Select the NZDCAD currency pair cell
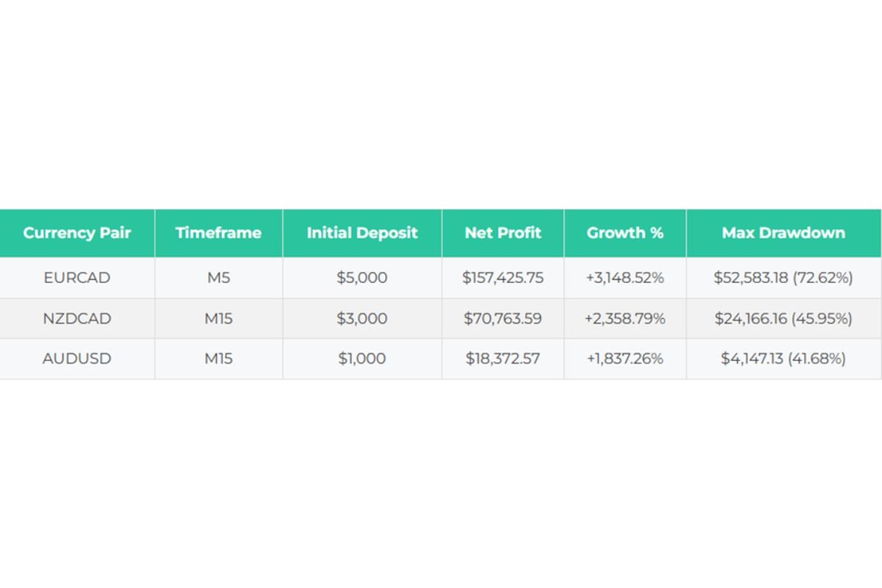The image size is (882, 588). [x=77, y=318]
